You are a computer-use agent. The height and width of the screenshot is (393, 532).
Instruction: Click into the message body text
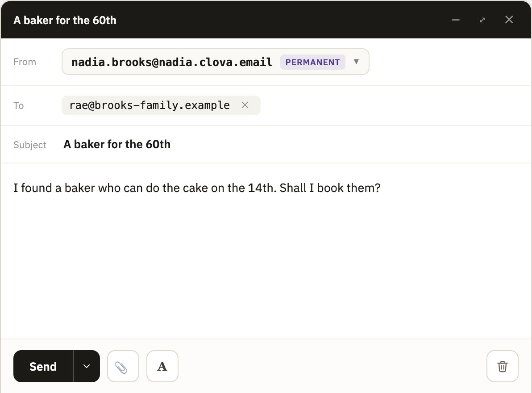197,188
